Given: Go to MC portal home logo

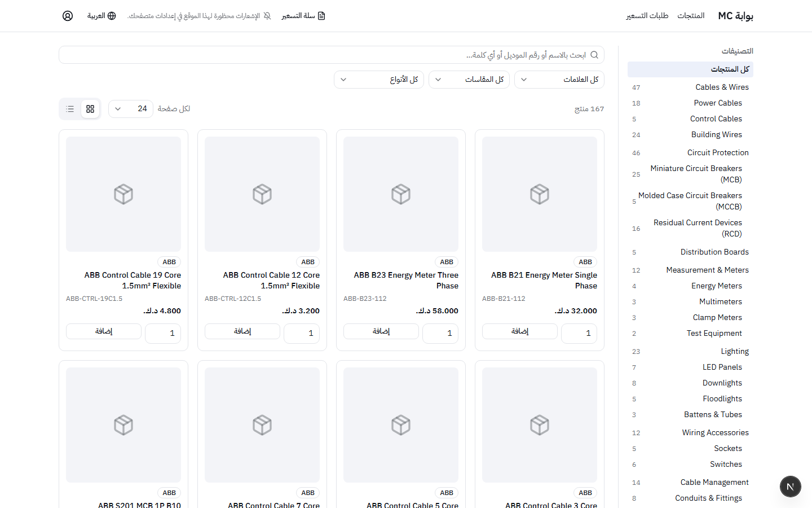Looking at the screenshot, I should coord(736,16).
